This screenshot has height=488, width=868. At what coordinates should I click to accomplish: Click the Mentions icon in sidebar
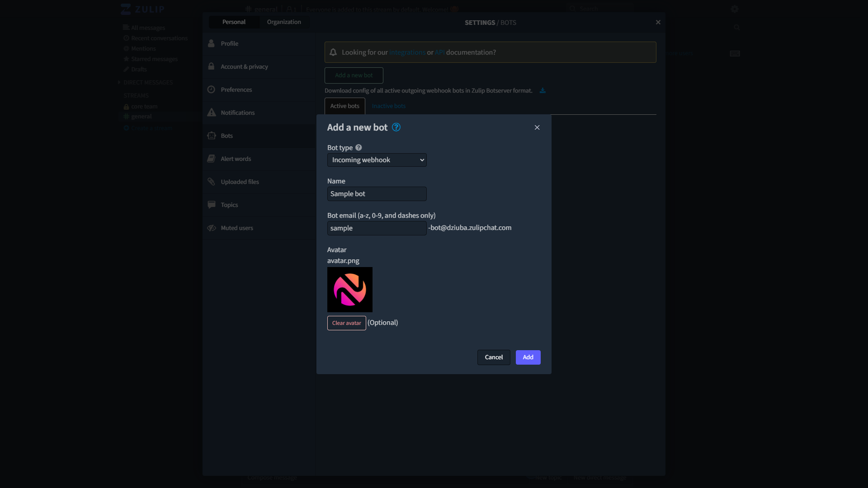[127, 48]
